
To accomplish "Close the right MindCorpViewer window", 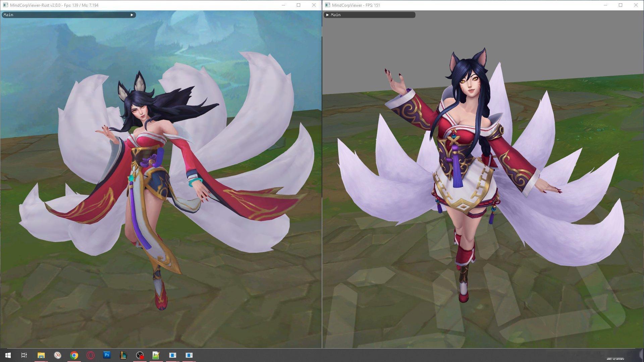I will click(x=636, y=5).
